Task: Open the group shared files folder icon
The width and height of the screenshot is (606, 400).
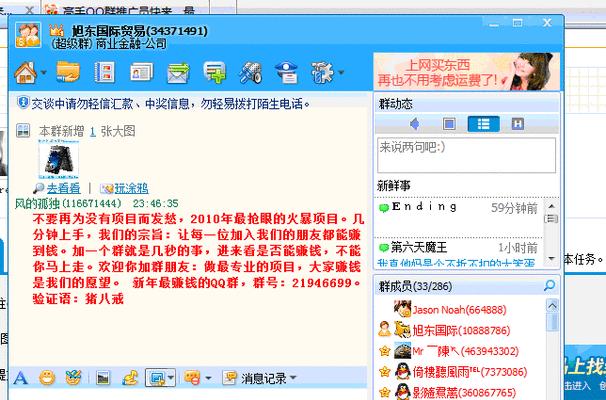Action: [x=68, y=71]
